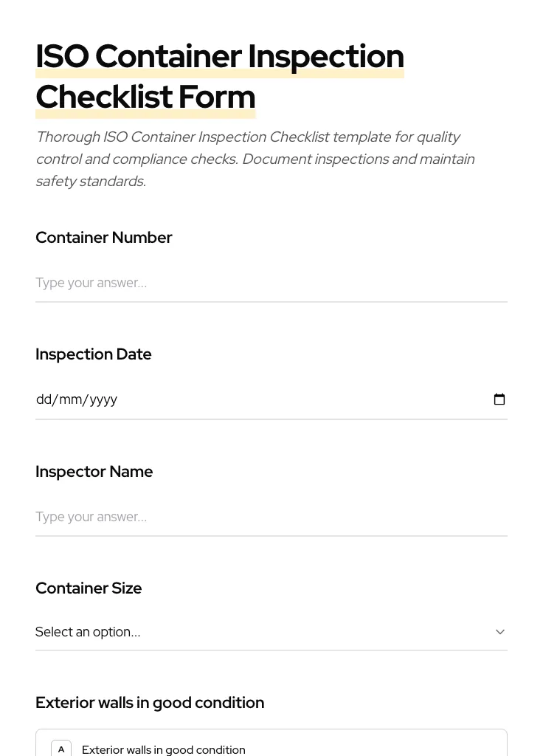Expand the 'Select an option...' selector

(x=271, y=631)
